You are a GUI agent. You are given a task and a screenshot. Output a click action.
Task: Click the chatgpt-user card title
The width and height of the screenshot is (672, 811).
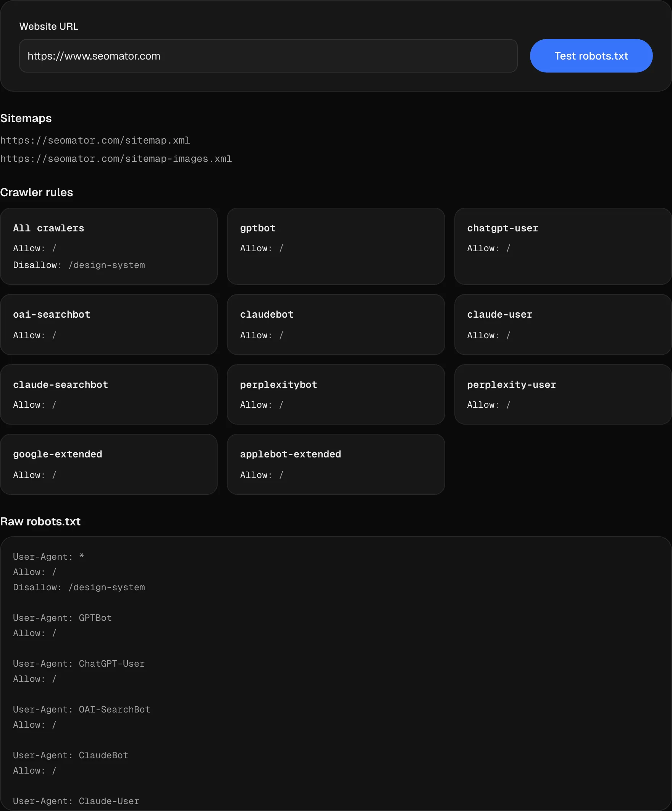coord(502,228)
